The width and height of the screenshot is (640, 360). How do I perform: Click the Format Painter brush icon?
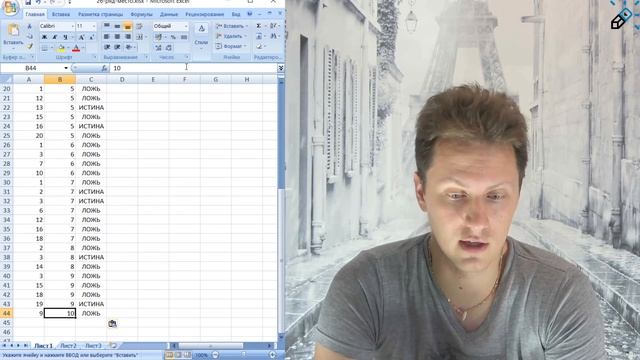29,47
